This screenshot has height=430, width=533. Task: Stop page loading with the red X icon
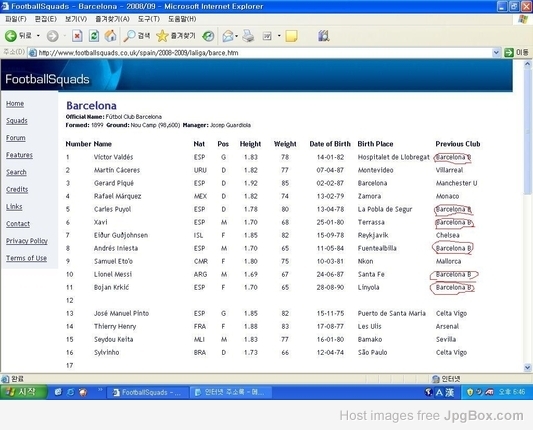[x=77, y=36]
